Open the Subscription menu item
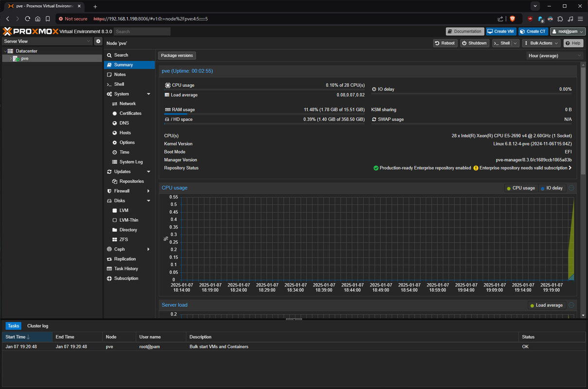Viewport: 588px width, 389px height. (129, 279)
